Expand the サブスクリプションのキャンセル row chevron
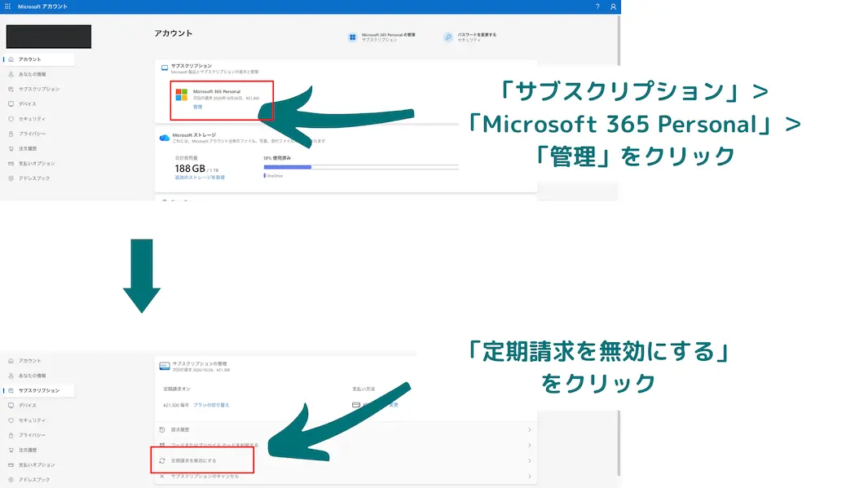This screenshot has width=868, height=488. pos(529,477)
